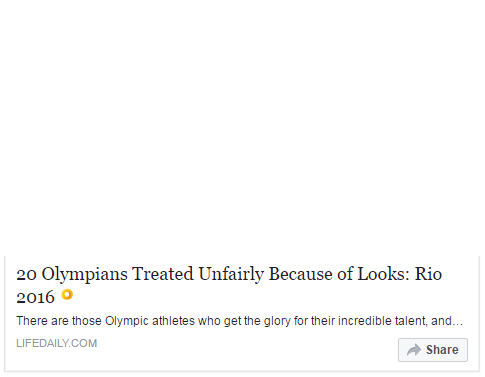This screenshot has width=485, height=377.
Task: Open the blank article preview image area
Action: coord(242,128)
